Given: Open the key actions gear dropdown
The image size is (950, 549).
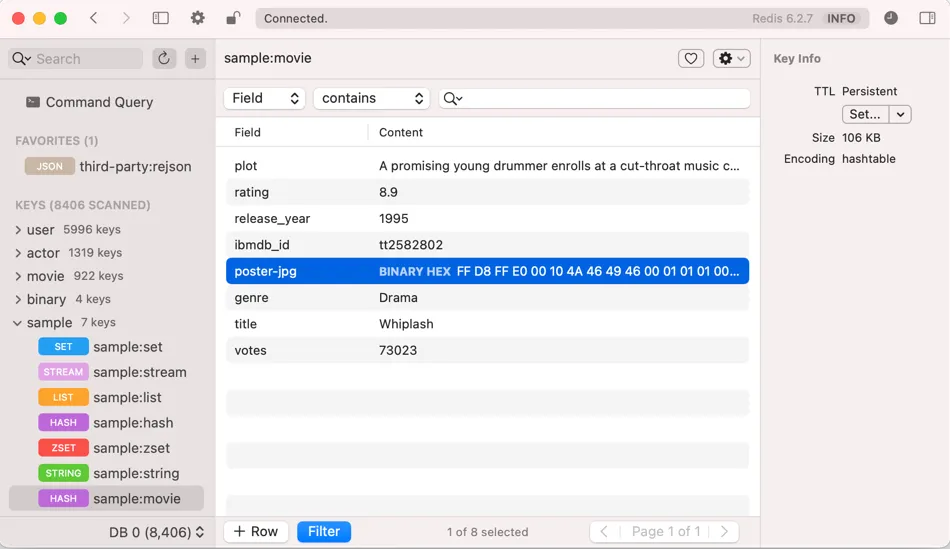Looking at the screenshot, I should [x=732, y=59].
